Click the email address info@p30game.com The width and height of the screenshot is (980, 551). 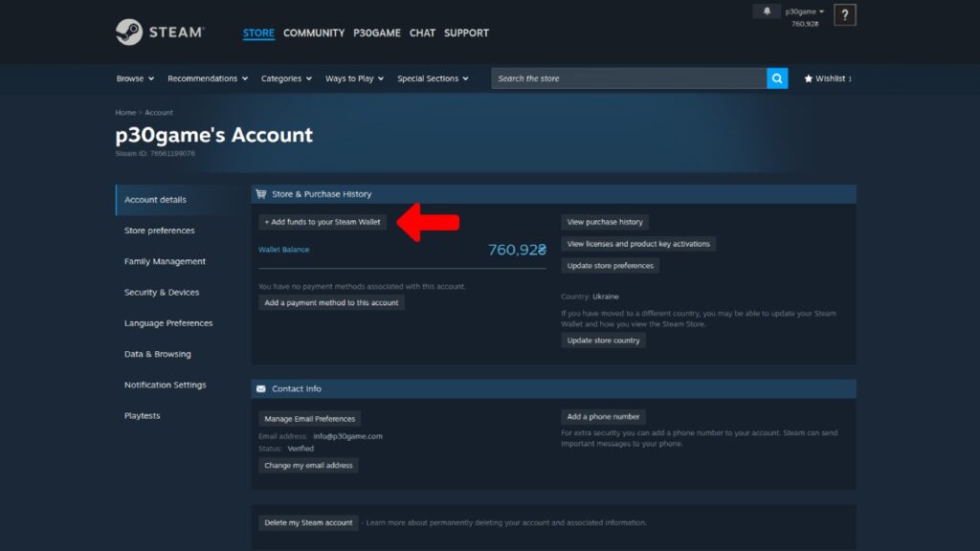[x=347, y=436]
